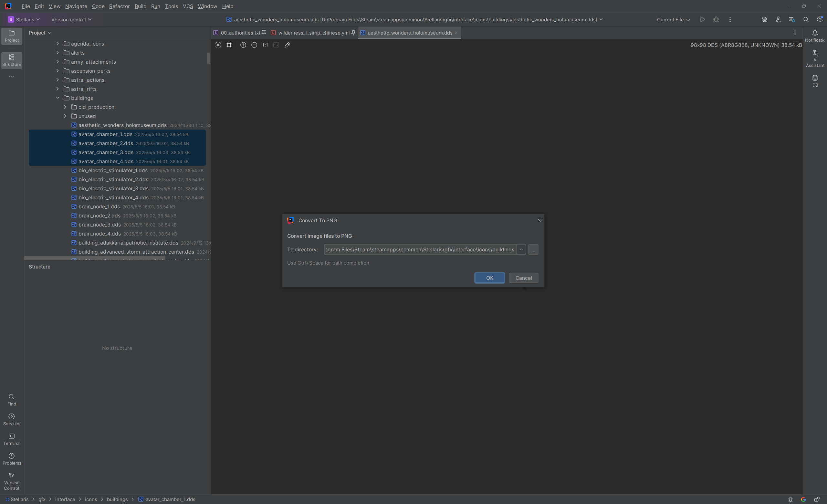Image resolution: width=827 pixels, height=504 pixels.
Task: Open the Version Control tool window
Action: [x=12, y=481]
